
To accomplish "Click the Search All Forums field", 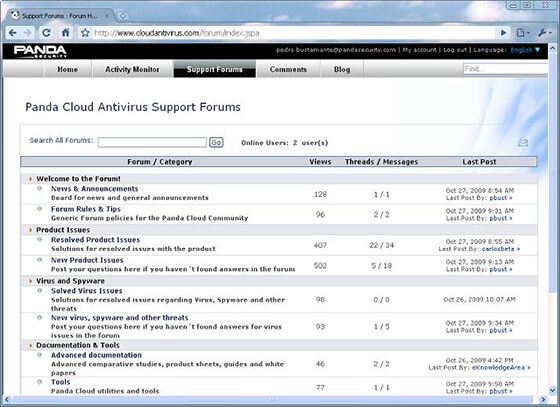I will (152, 142).
